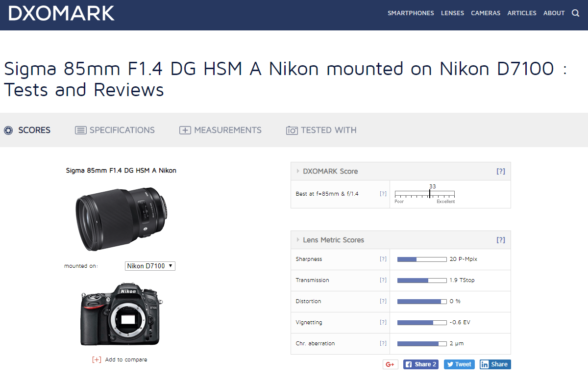588x385 pixels.
Task: Open the Cameras menu item
Action: (x=486, y=13)
